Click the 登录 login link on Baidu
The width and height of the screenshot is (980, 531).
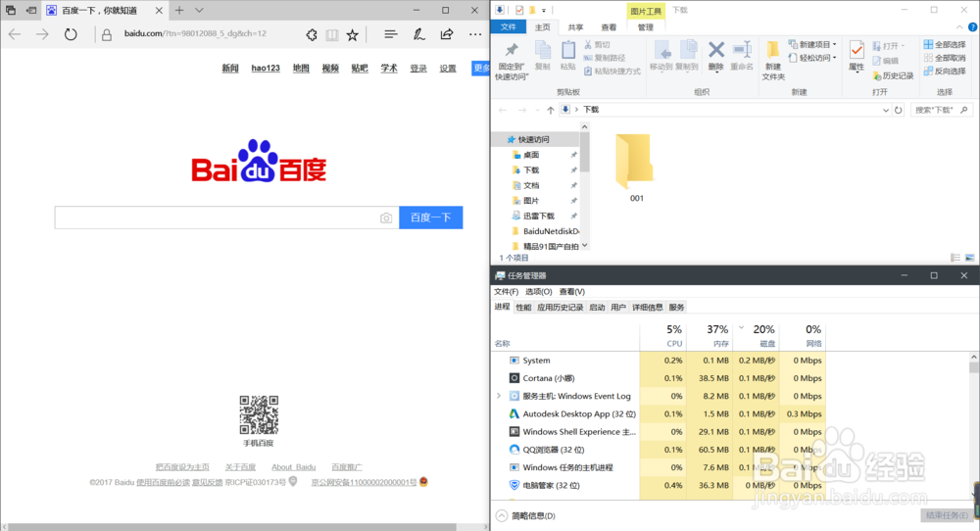tap(418, 69)
